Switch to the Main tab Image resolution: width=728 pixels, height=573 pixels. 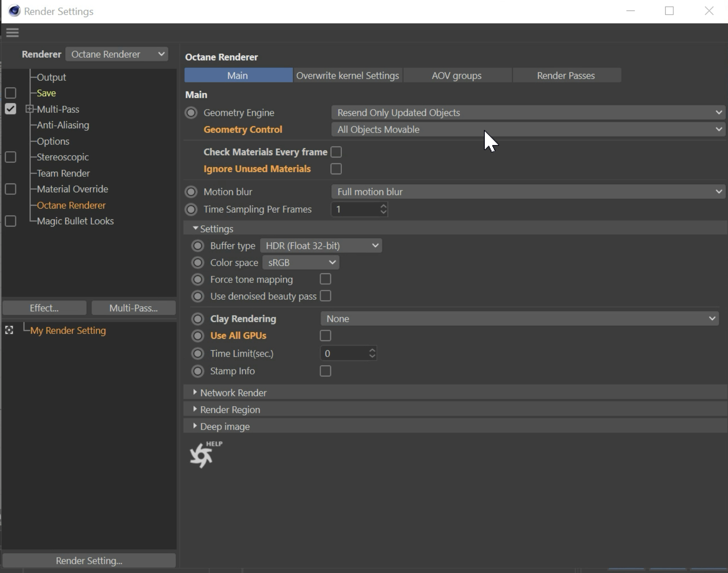click(238, 76)
